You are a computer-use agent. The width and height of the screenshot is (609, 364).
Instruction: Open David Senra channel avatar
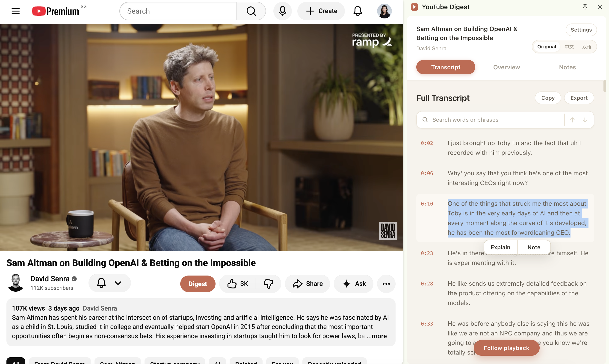pos(16,283)
